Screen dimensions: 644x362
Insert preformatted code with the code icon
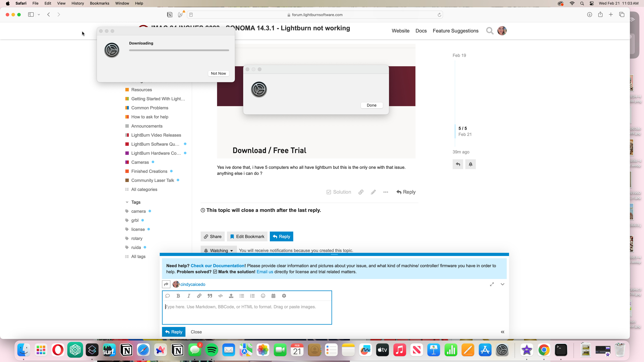point(221,296)
